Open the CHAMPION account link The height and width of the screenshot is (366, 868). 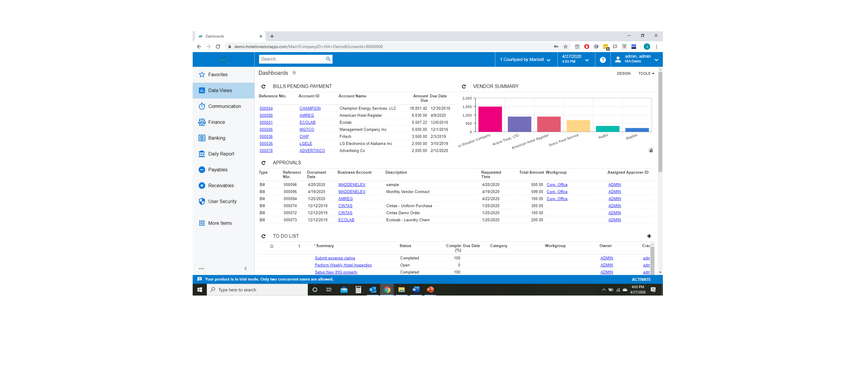pyautogui.click(x=310, y=108)
